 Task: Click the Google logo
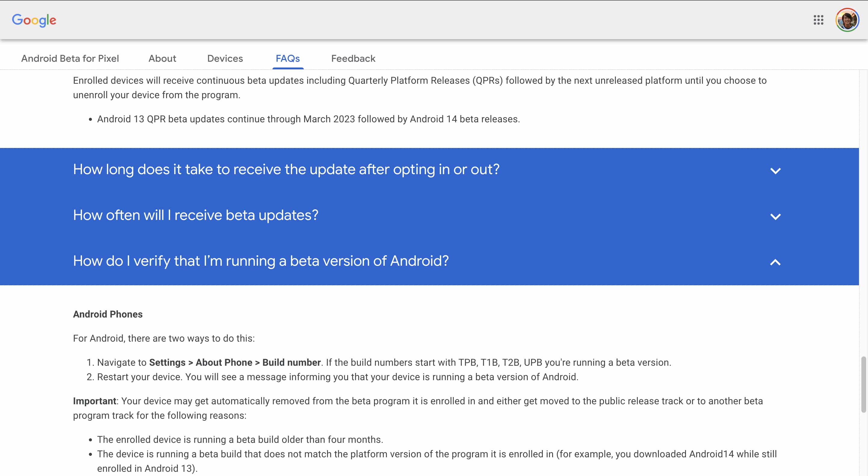pyautogui.click(x=34, y=20)
